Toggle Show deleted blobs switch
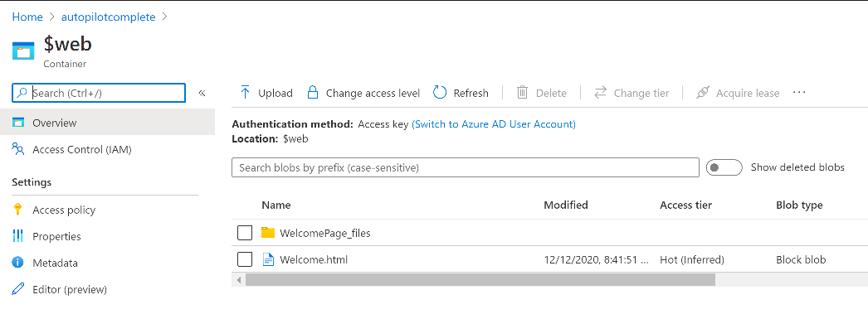Screen dimensions: 868x319 [724, 167]
